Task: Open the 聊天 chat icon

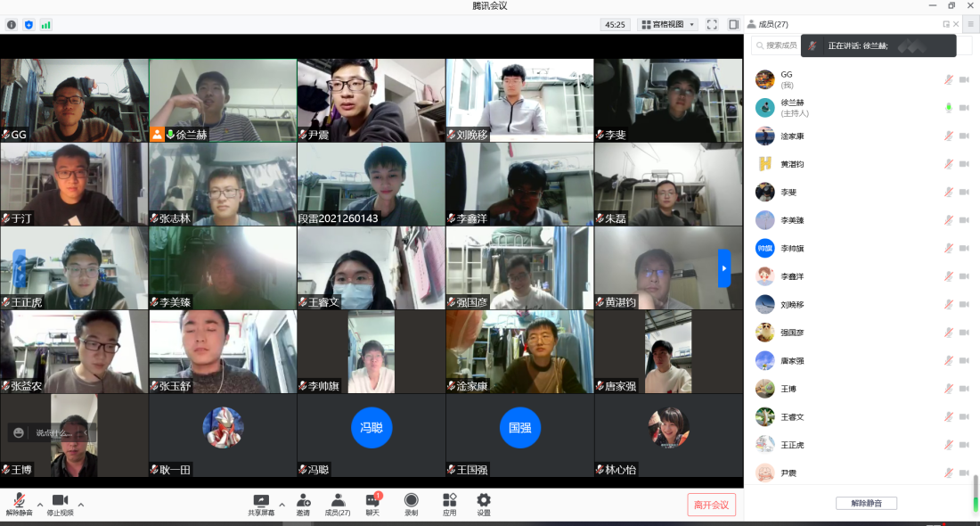Action: pos(372,505)
